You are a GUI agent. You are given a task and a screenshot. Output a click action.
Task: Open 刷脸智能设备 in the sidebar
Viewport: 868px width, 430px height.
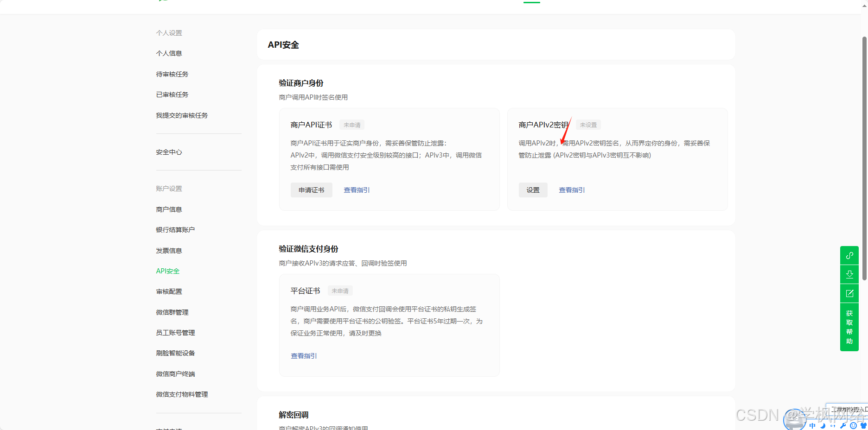[175, 353]
